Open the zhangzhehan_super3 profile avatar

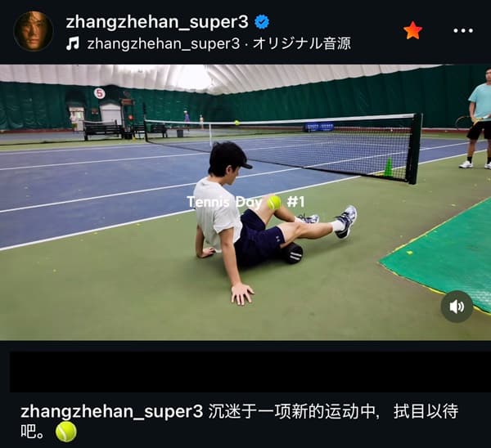[x=34, y=31]
